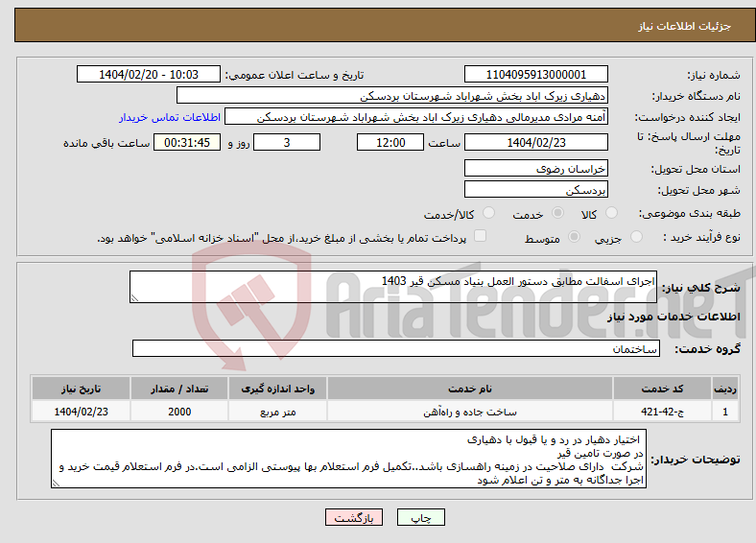The width and height of the screenshot is (756, 543).
Task: Click the description box resize handle
Action: click(134, 298)
